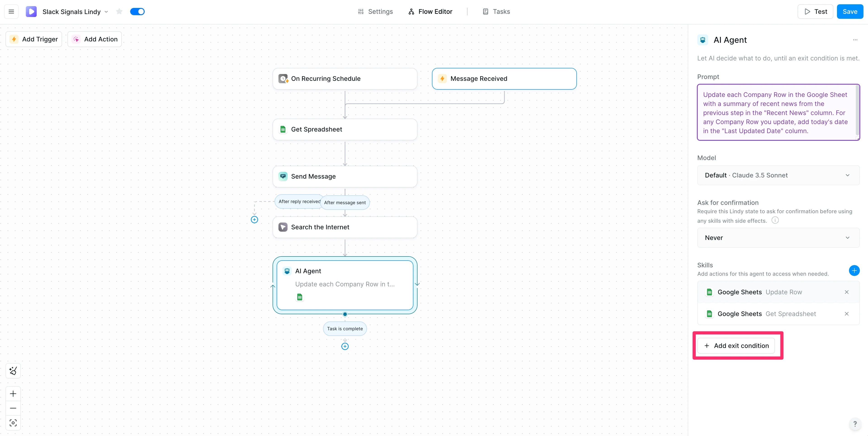
Task: Fit flow to view icon
Action: pos(13,423)
